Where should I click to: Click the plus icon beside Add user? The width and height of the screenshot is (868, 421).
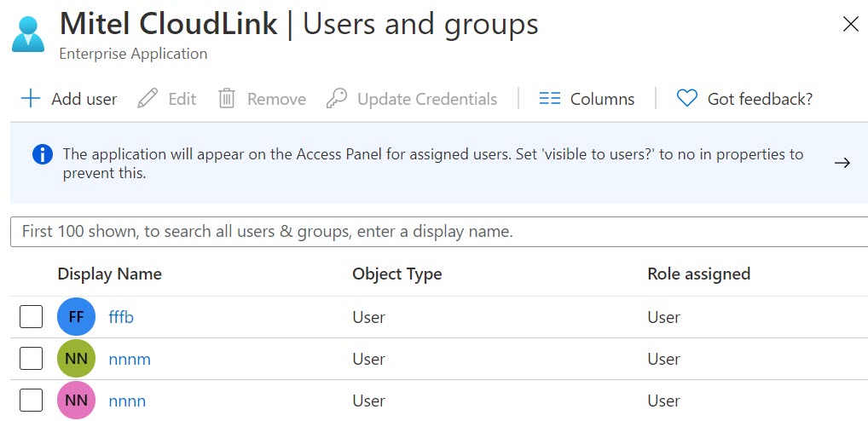(31, 99)
